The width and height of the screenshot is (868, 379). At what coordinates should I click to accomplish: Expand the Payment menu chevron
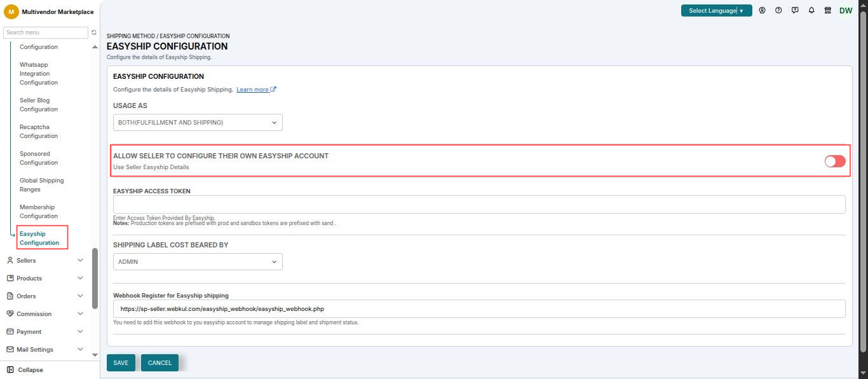[80, 331]
